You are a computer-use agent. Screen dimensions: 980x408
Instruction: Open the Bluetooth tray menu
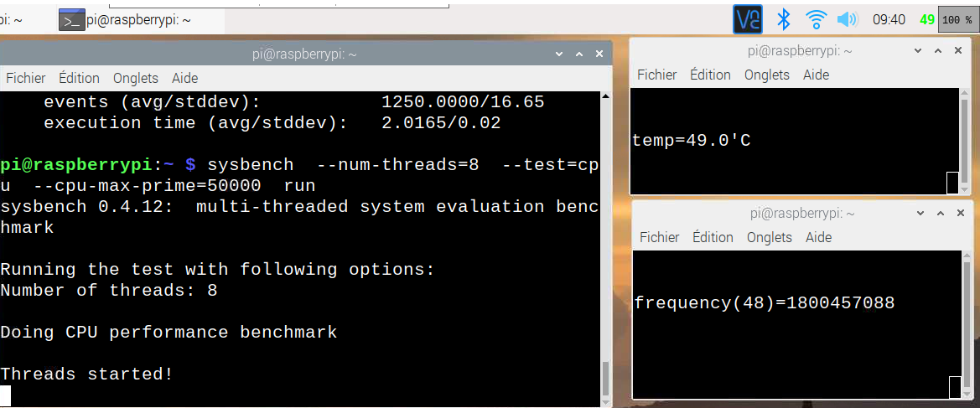784,19
